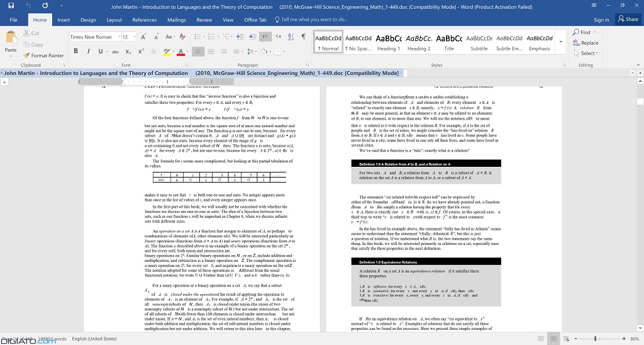Click the text highlight color marker
Image resolution: width=644 pixels, height=345 pixels.
[166, 52]
